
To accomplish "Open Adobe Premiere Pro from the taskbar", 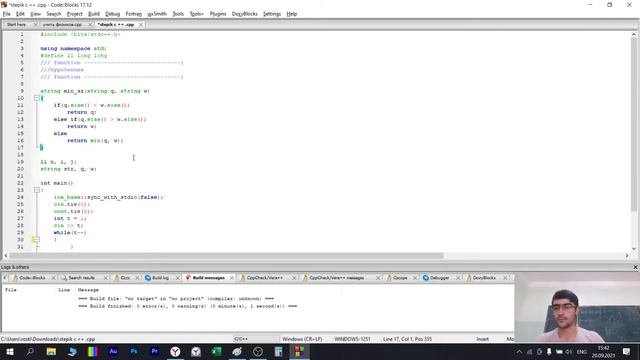I will 155,351.
